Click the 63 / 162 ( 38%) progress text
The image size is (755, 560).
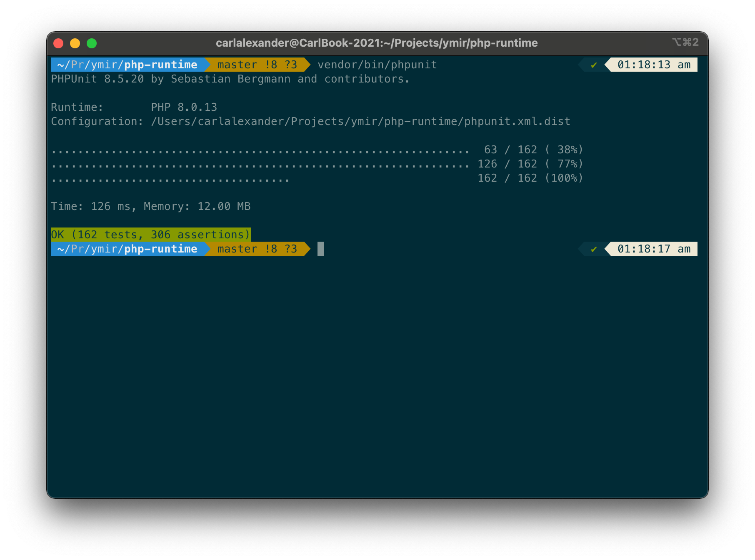click(533, 150)
